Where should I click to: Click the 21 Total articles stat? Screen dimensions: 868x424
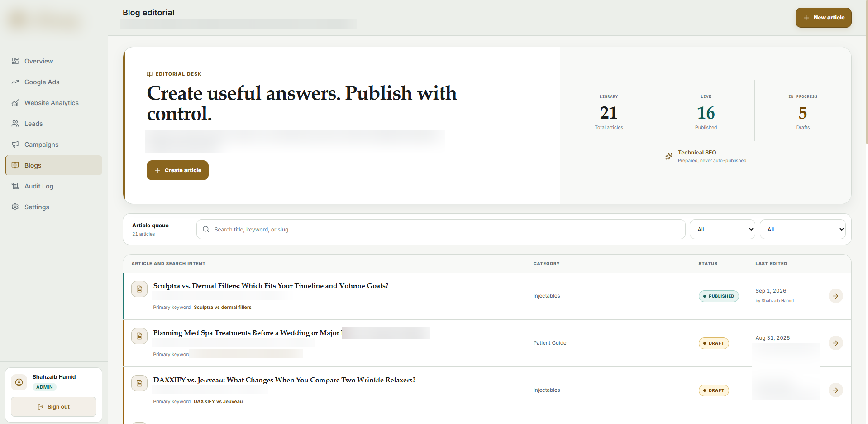click(609, 113)
